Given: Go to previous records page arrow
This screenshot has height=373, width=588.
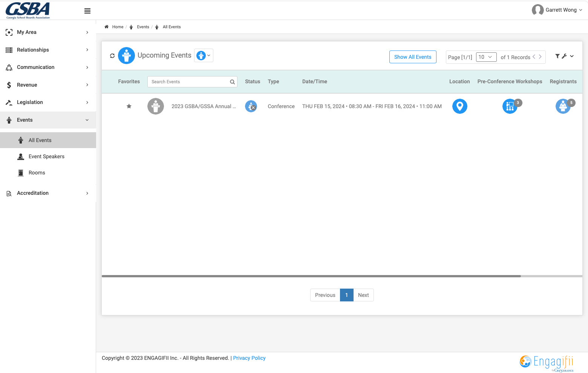Looking at the screenshot, I should coord(534,57).
